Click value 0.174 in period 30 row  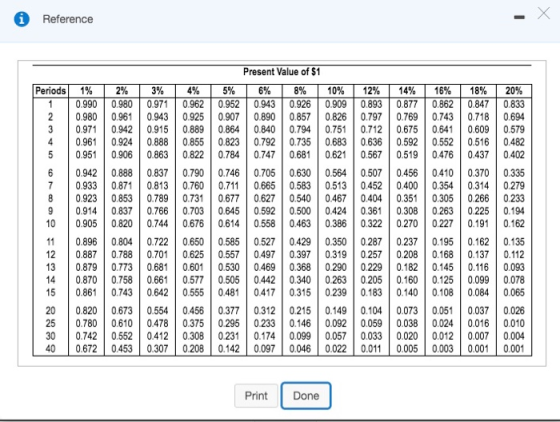pyautogui.click(x=264, y=336)
